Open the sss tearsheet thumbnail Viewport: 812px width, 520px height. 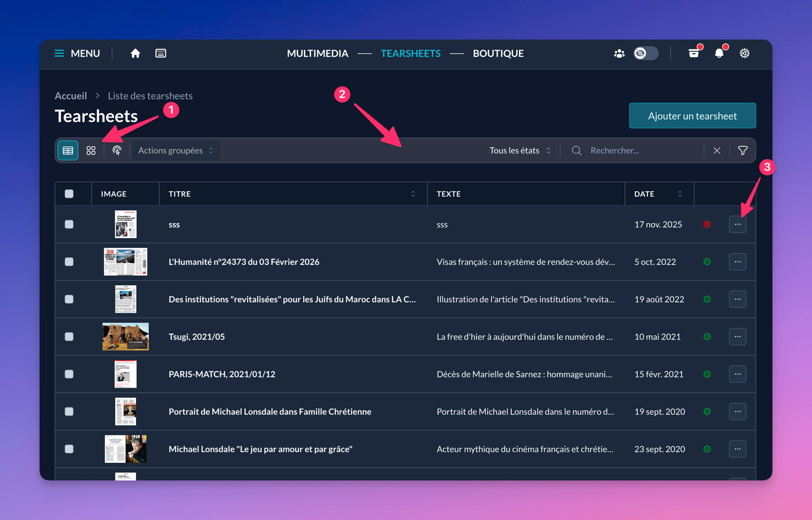click(x=126, y=224)
